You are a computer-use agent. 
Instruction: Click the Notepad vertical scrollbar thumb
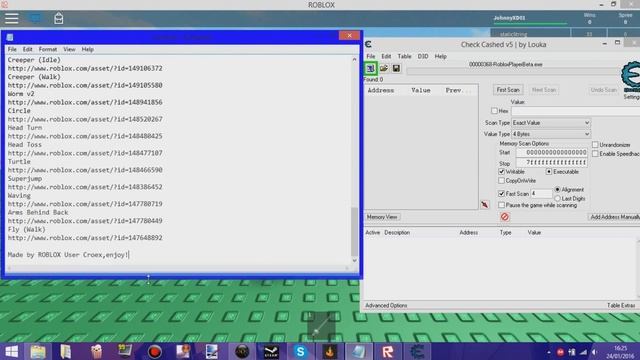(x=354, y=231)
